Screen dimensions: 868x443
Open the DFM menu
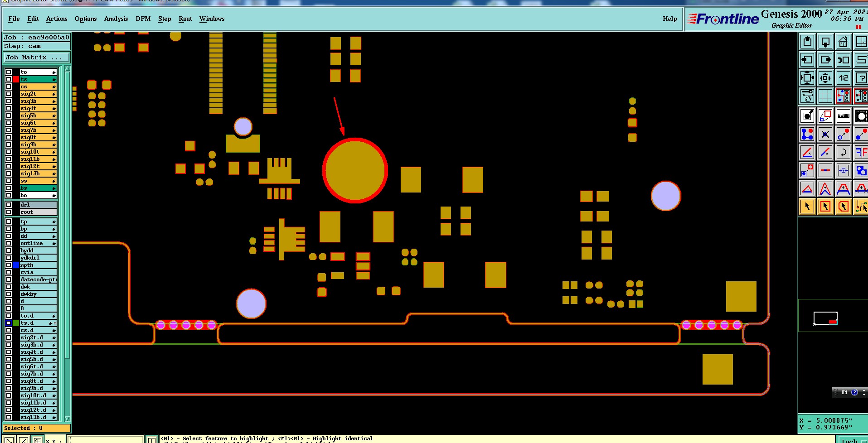coord(143,19)
